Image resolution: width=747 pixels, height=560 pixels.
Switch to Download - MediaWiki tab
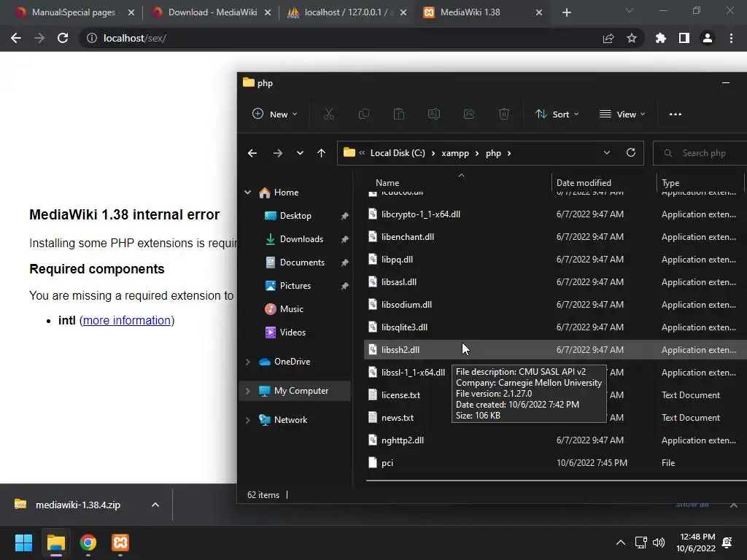(x=212, y=12)
